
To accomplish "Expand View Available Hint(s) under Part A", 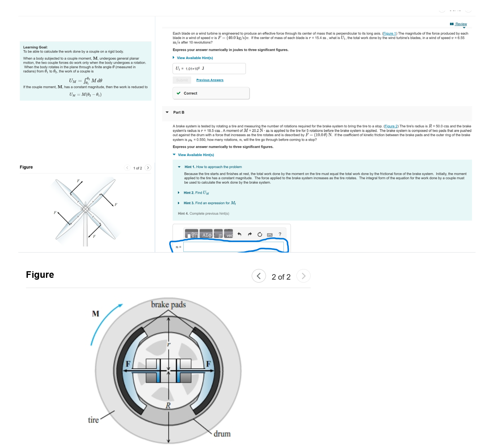I will 193,58.
